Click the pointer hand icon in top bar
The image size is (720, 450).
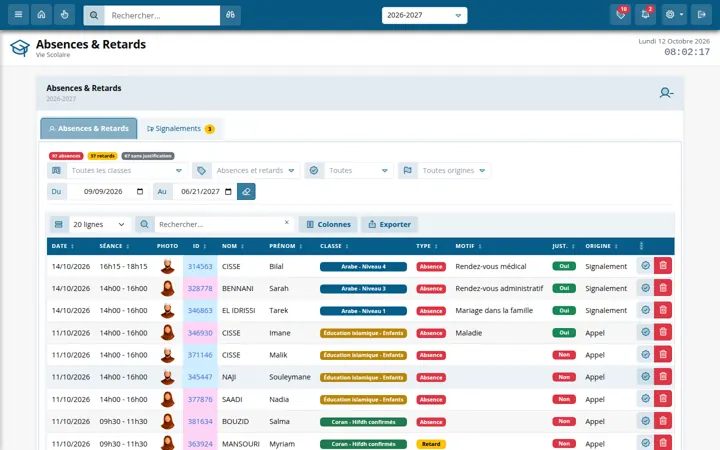pos(64,15)
